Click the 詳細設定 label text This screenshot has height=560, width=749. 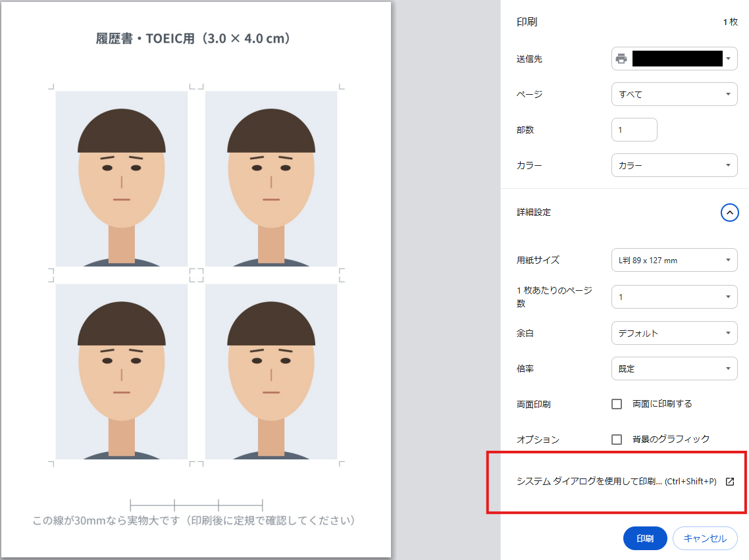pyautogui.click(x=534, y=213)
